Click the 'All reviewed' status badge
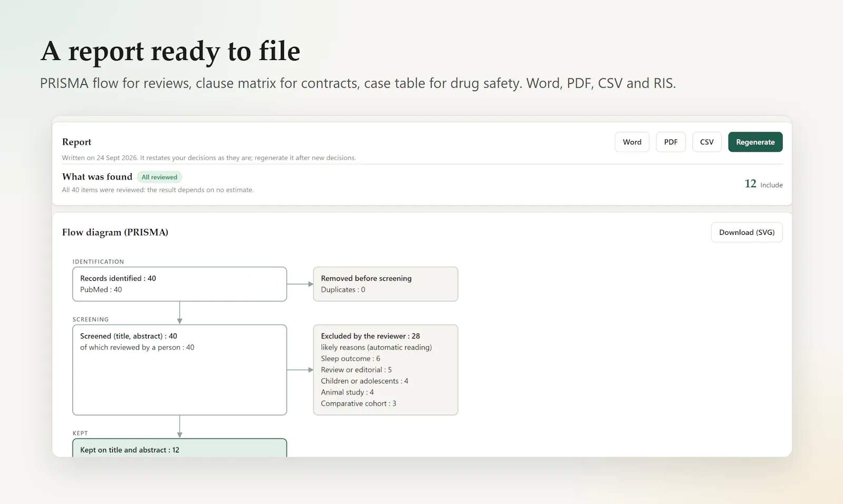This screenshot has height=504, width=843. (x=159, y=177)
